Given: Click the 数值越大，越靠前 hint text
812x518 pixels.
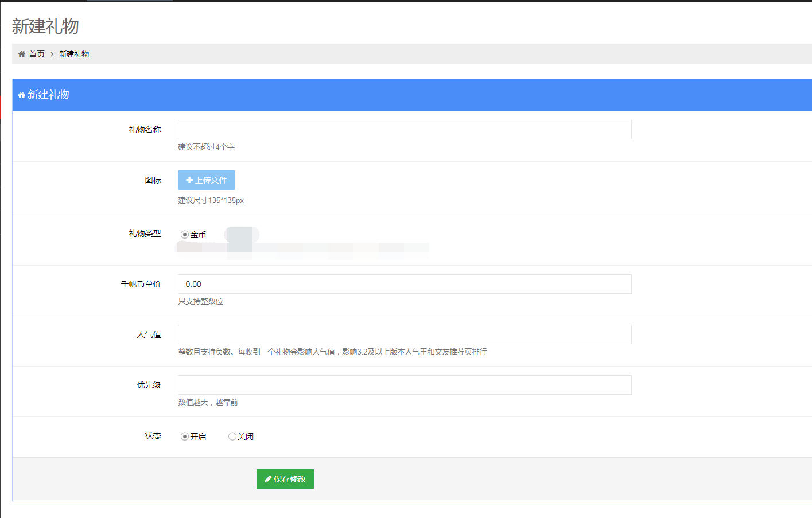Looking at the screenshot, I should point(208,403).
